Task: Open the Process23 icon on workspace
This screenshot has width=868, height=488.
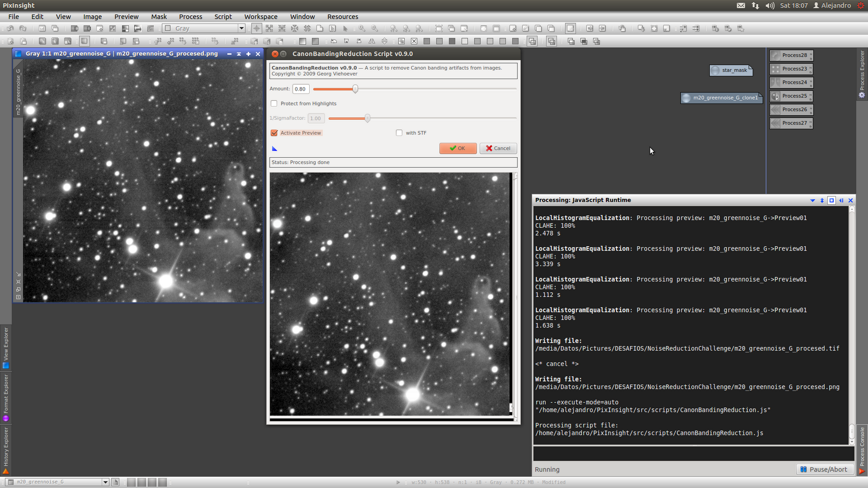Action: 791,69
